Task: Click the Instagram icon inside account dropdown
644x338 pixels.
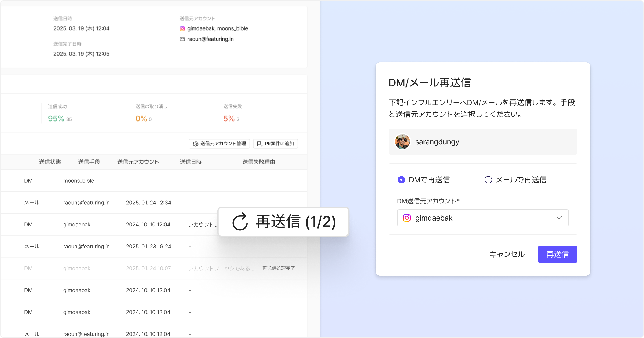Action: (407, 218)
